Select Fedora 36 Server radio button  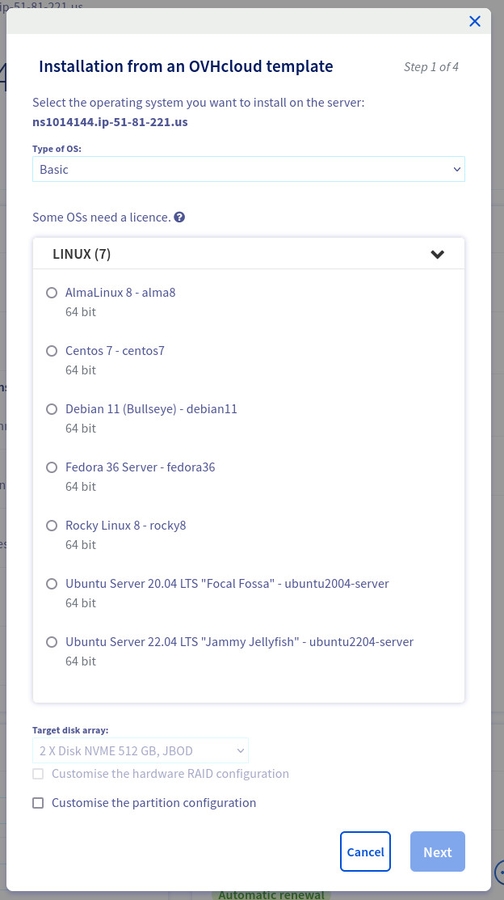(x=52, y=467)
